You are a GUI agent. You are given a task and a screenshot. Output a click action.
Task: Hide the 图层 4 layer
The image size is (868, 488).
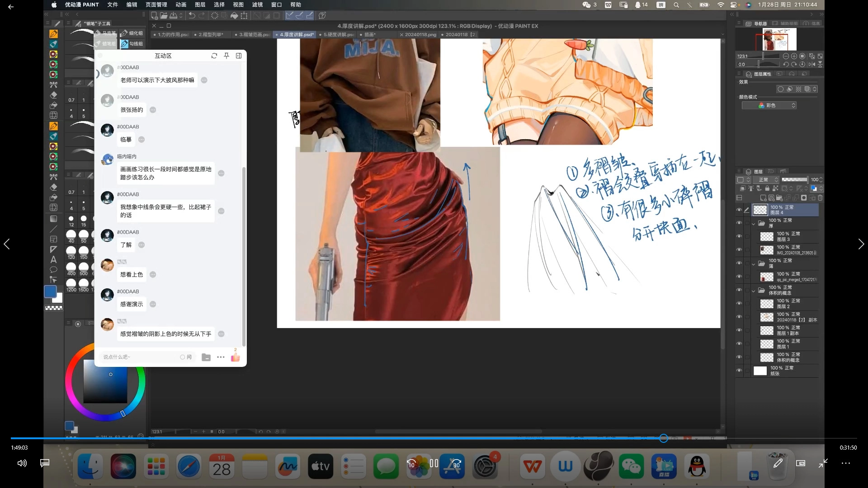point(739,210)
